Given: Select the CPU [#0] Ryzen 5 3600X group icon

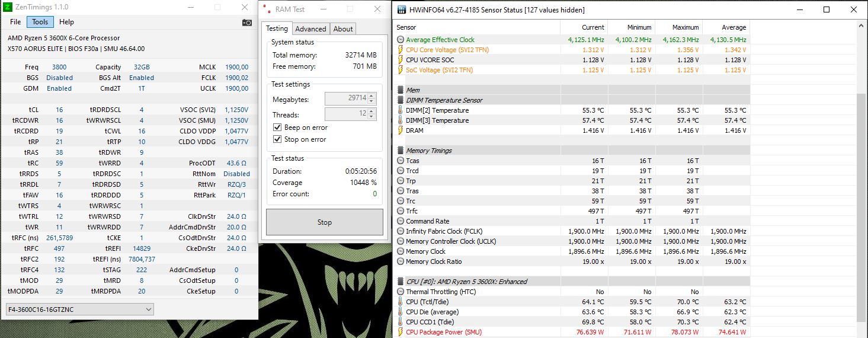Looking at the screenshot, I should click(x=401, y=282).
